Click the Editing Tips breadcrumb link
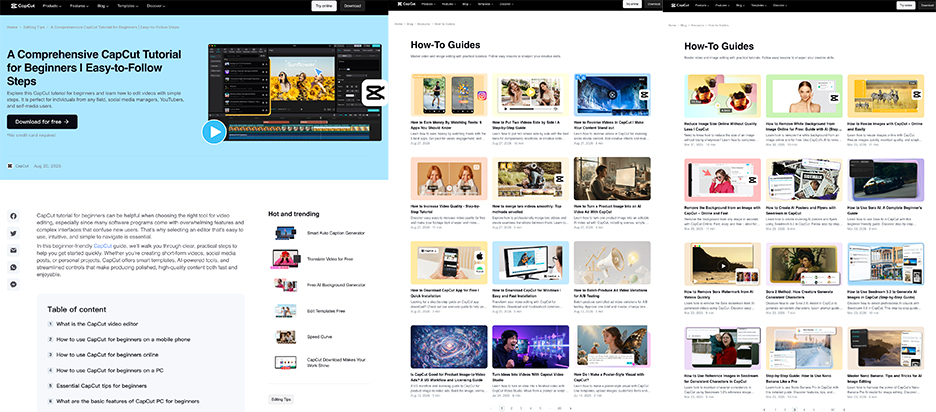 35,27
